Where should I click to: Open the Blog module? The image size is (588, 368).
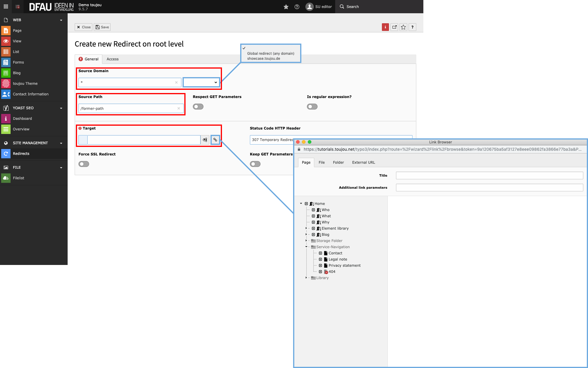pyautogui.click(x=17, y=73)
